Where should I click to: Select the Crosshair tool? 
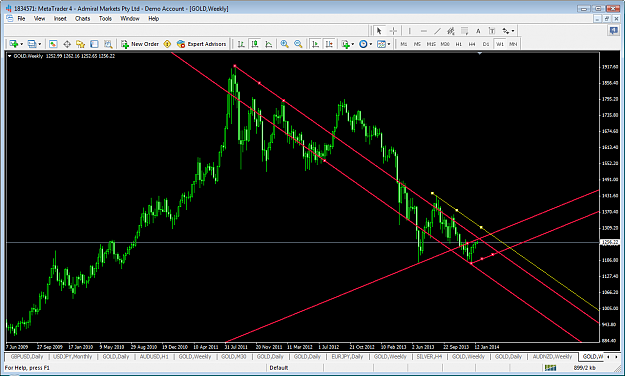click(x=393, y=31)
